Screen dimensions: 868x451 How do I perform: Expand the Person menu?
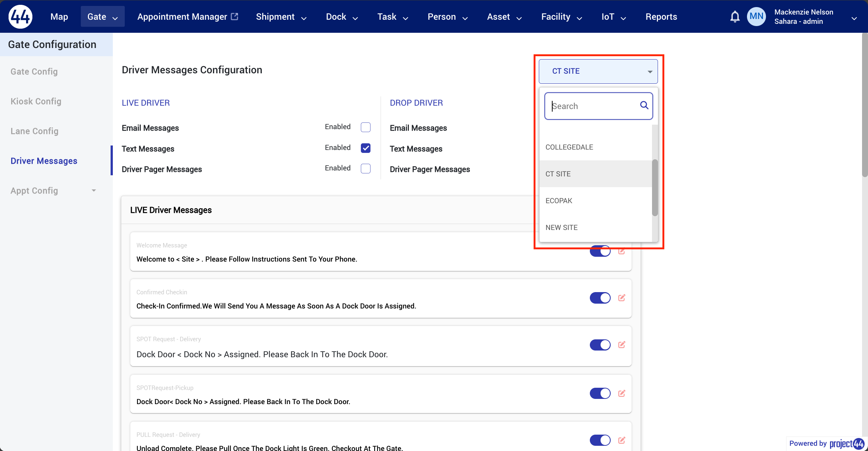[448, 17]
